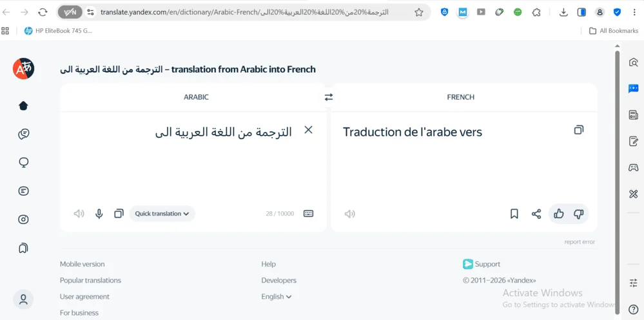Open the apps grid in bookmarks bar
Viewport: 644px width, 320px height.
5,31
